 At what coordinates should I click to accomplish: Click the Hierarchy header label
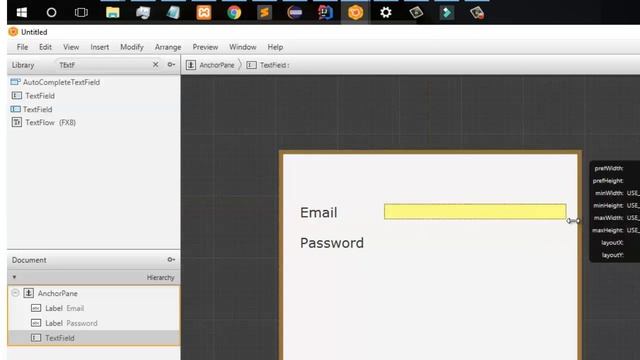point(160,278)
